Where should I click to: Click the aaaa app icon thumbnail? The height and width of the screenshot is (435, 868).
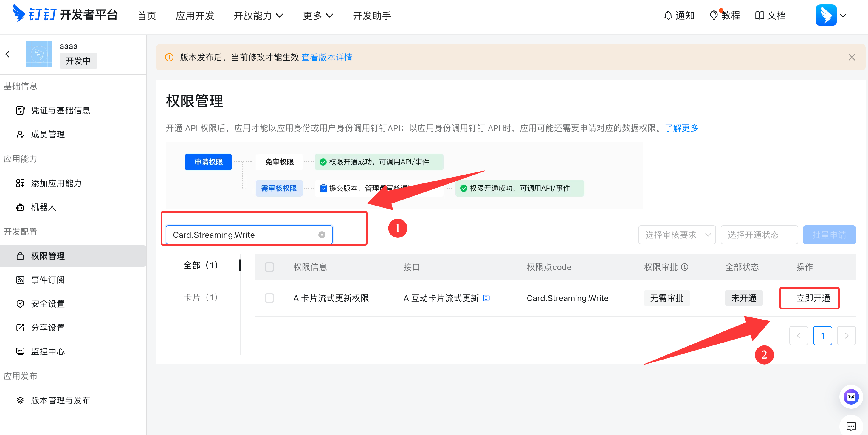[x=39, y=54]
